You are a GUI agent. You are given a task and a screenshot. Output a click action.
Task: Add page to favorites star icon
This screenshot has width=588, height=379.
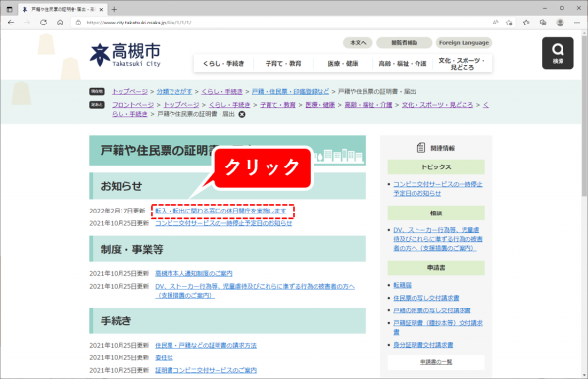coord(509,23)
